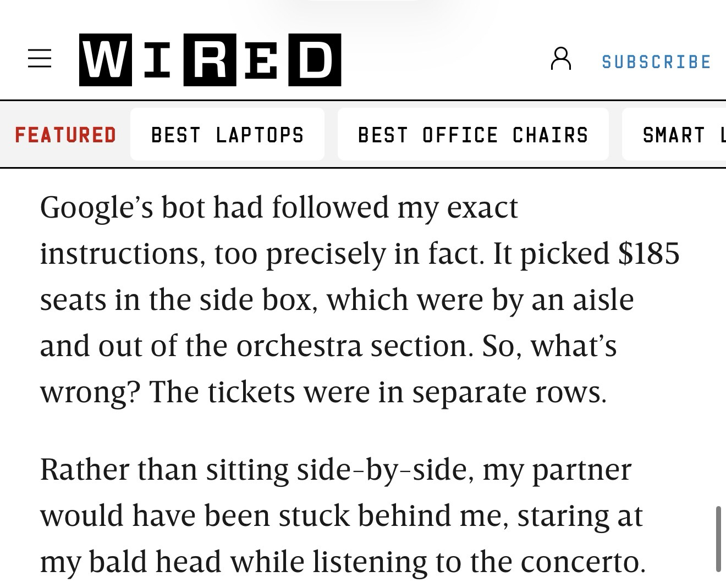The image size is (726, 588).
Task: Click the word "partner" in the second paragraph
Action: point(581,470)
